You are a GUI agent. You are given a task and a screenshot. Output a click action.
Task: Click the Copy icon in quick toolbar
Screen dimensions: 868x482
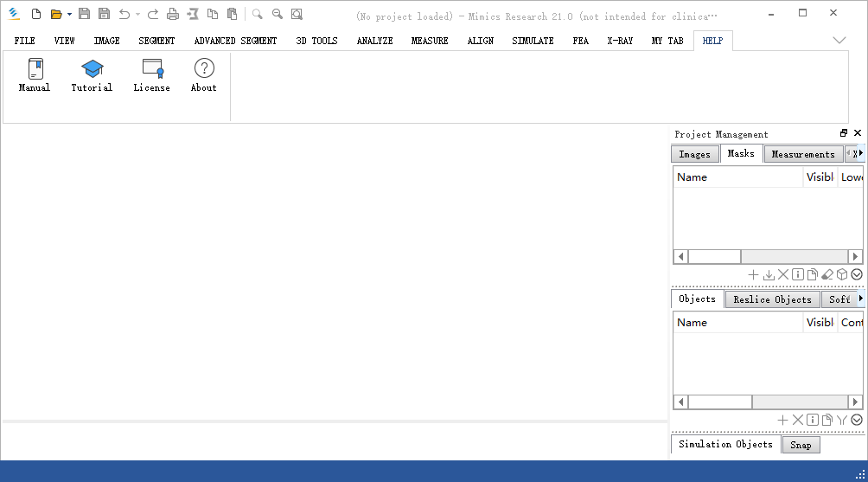pos(213,14)
